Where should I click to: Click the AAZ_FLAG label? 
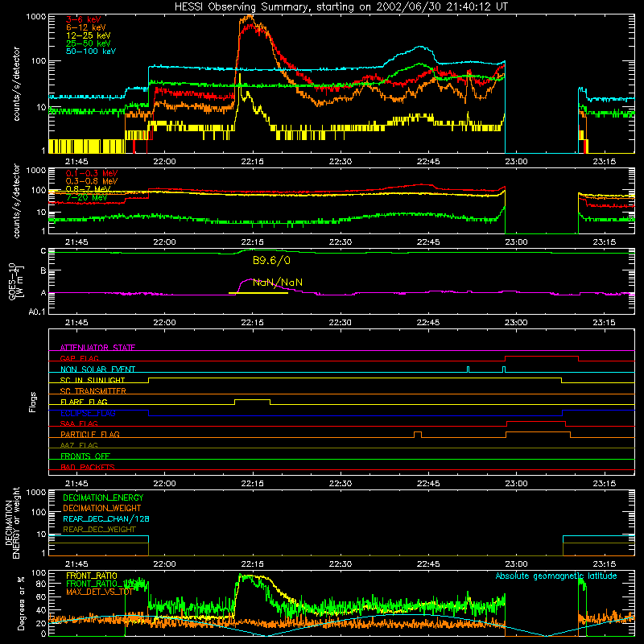[x=79, y=445]
